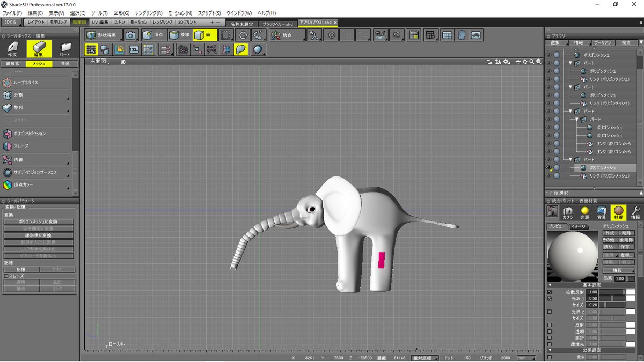Enable the 屈折 checkbox
644x362 pixels.
(x=550, y=338)
